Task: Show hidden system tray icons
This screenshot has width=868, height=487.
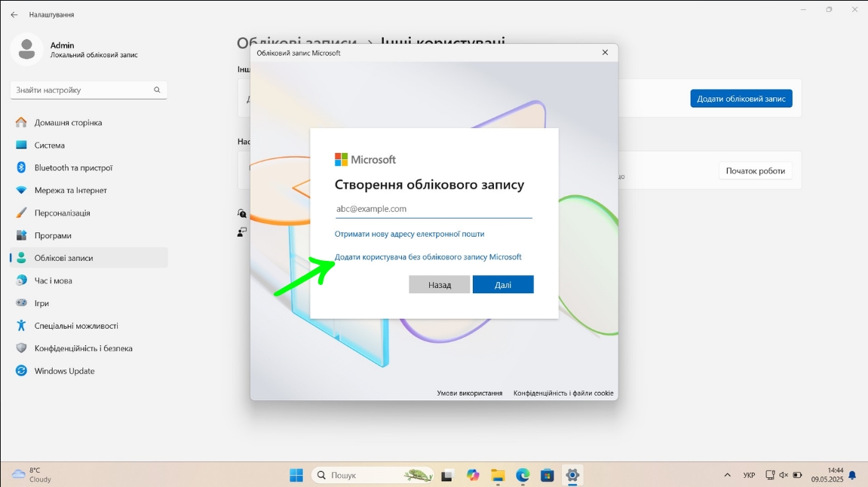Action: point(727,475)
